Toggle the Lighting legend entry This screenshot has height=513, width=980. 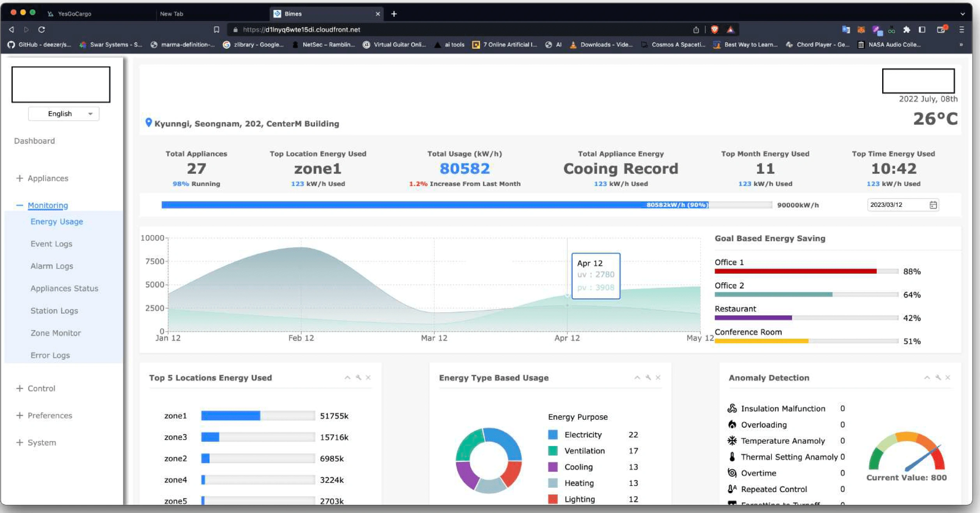[579, 499]
